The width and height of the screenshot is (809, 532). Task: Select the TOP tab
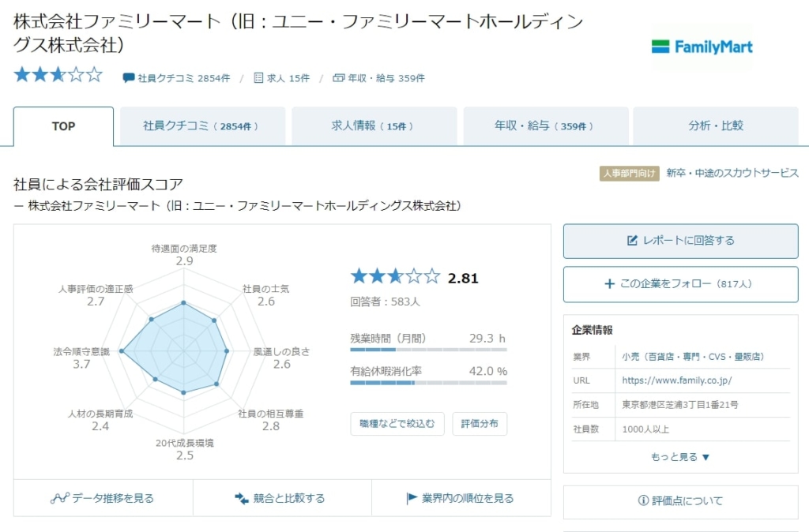(x=63, y=126)
